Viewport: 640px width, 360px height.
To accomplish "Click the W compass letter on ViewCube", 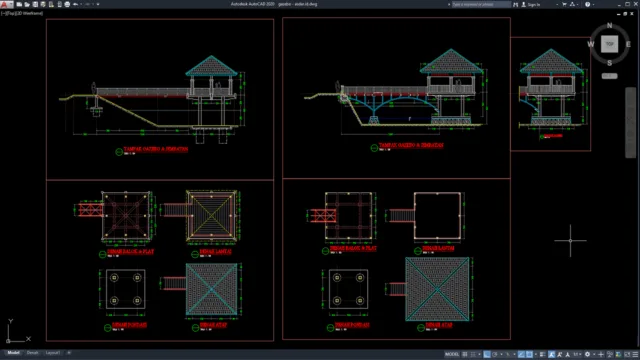I will 591,44.
